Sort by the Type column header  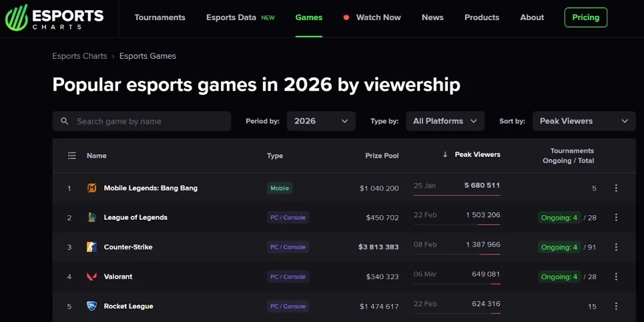click(x=275, y=156)
